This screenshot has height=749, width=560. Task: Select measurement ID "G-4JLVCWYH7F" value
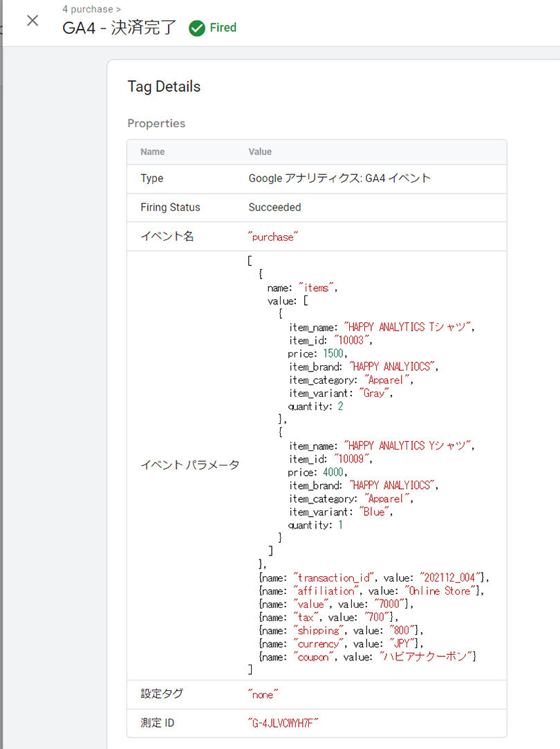pyautogui.click(x=283, y=723)
